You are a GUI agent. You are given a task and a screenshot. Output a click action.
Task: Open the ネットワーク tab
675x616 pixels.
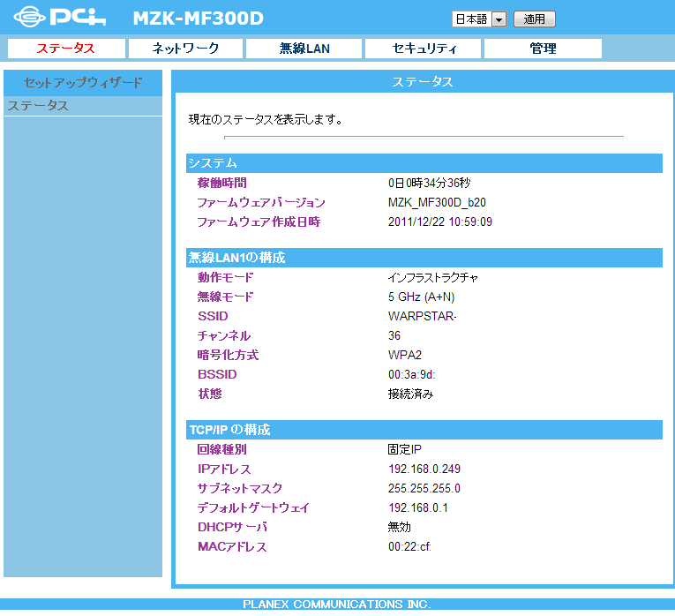click(x=185, y=49)
